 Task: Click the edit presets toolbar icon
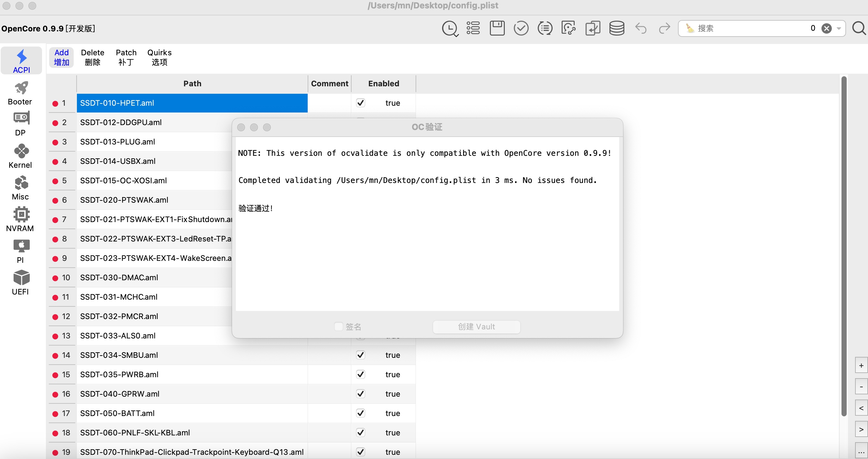568,28
